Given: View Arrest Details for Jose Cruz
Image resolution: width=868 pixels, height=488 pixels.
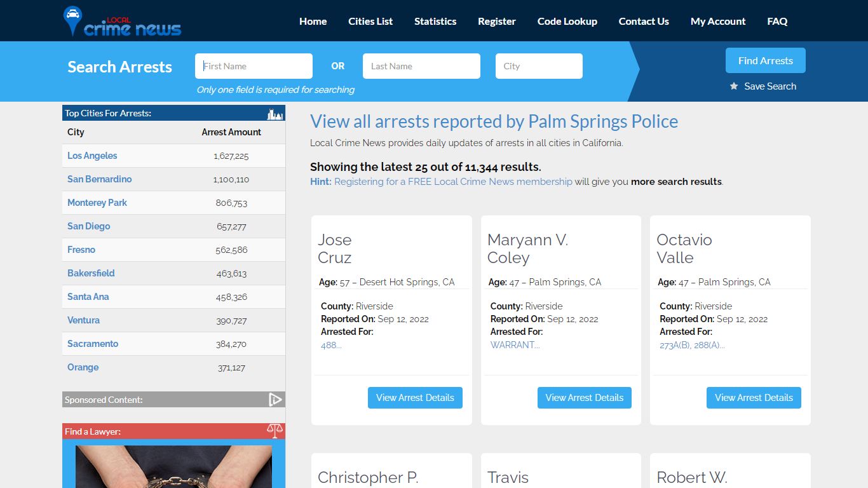Looking at the screenshot, I should [415, 398].
